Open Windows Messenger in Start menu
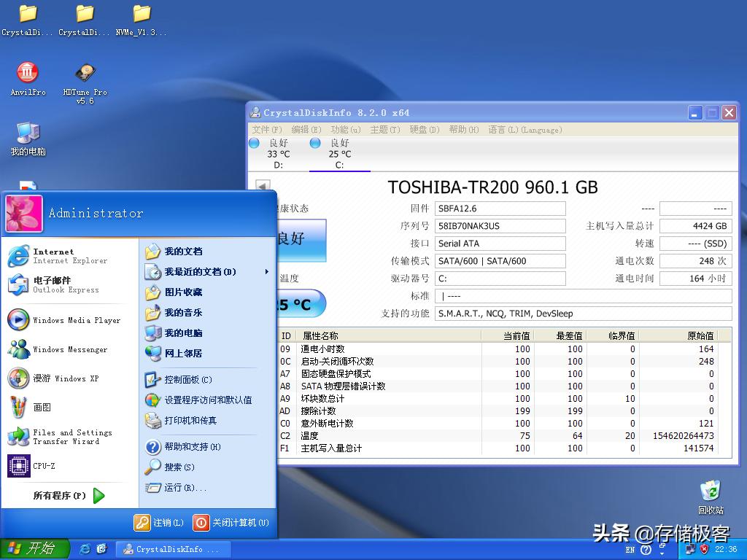 point(69,349)
